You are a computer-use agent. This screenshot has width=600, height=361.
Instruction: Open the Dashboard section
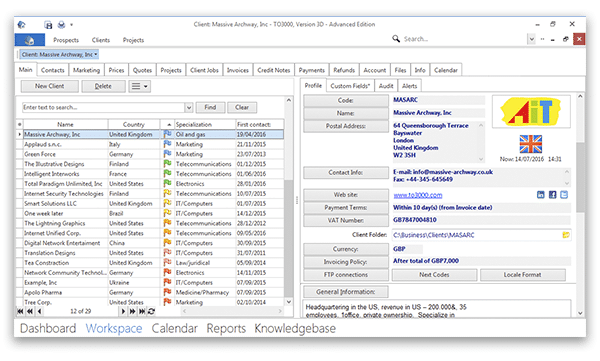(x=48, y=328)
